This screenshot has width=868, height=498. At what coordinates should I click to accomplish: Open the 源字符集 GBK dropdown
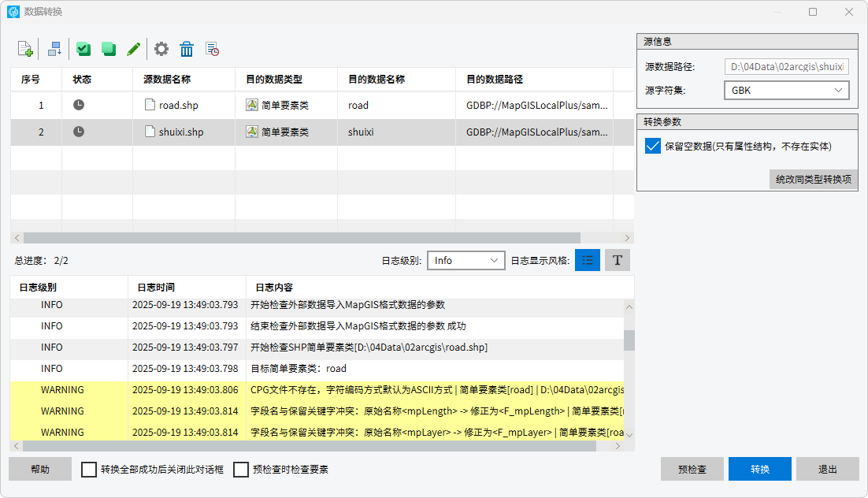coord(786,91)
